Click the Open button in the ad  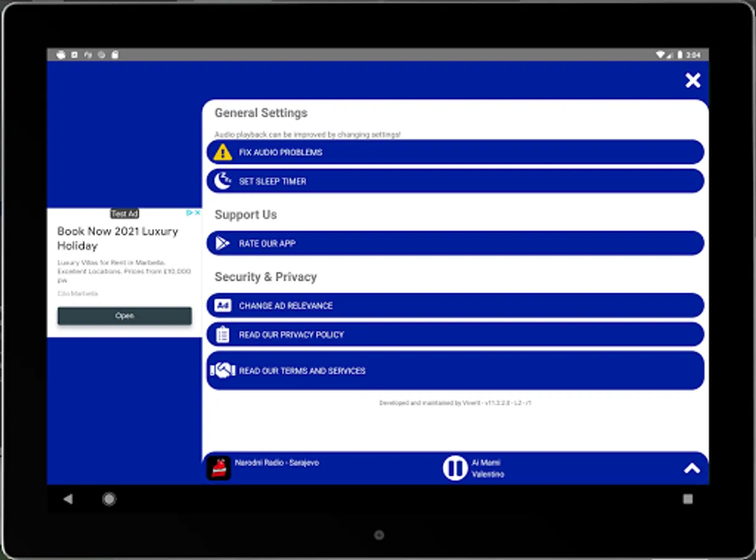coord(124,315)
